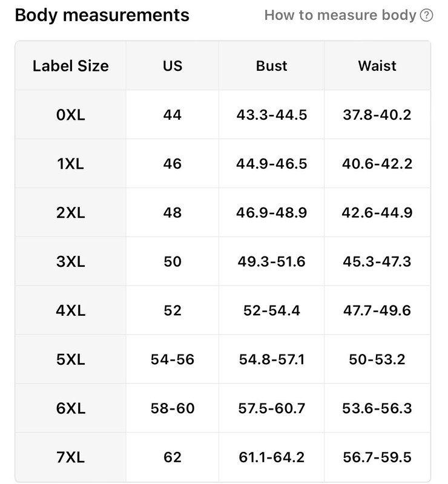
Task: Open the How to measure body link
Action: click(340, 15)
